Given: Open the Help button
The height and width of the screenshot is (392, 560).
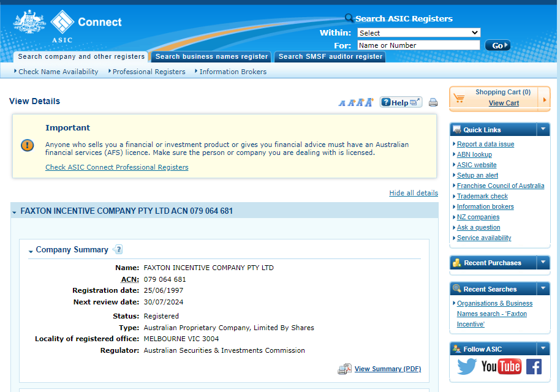Looking at the screenshot, I should (x=401, y=102).
